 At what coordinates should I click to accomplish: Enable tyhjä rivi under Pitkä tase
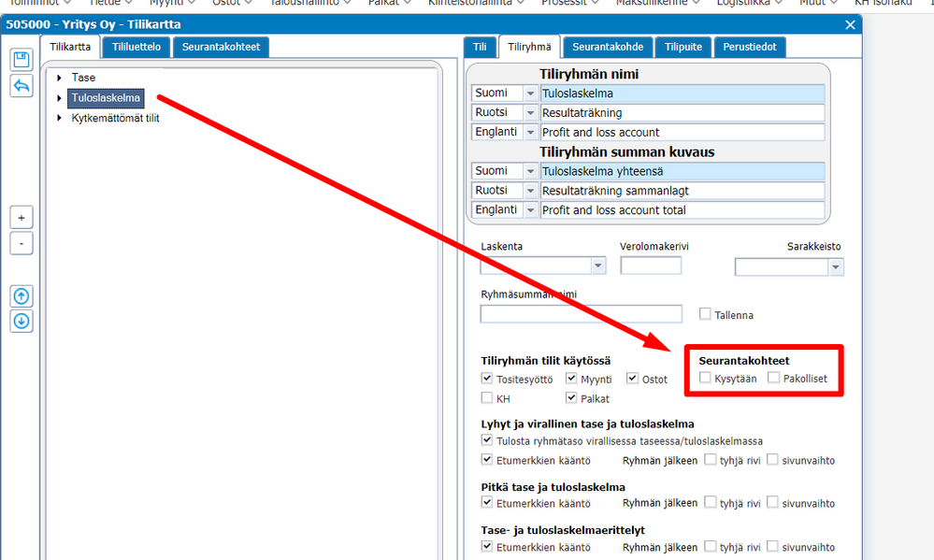coord(710,502)
